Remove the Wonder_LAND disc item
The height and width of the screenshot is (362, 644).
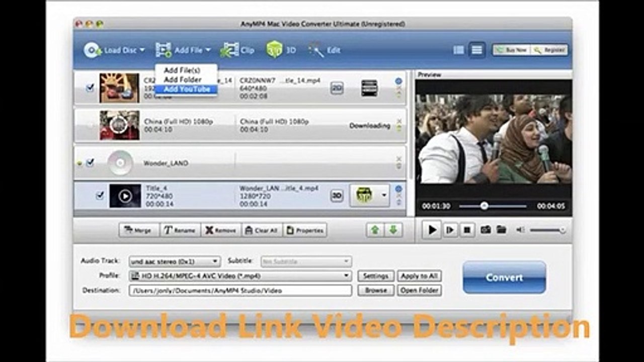(x=399, y=158)
